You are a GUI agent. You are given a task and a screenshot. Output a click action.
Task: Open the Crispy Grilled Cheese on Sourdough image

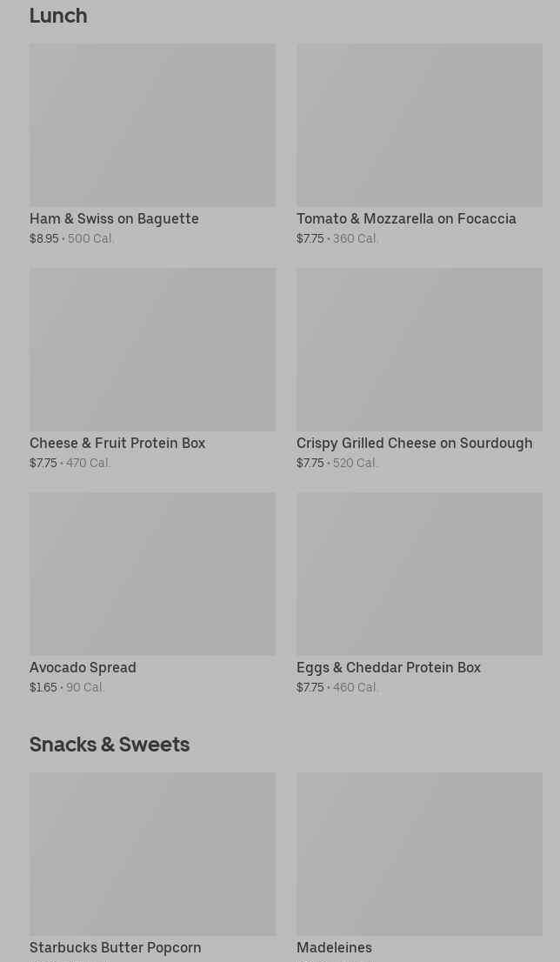[419, 350]
